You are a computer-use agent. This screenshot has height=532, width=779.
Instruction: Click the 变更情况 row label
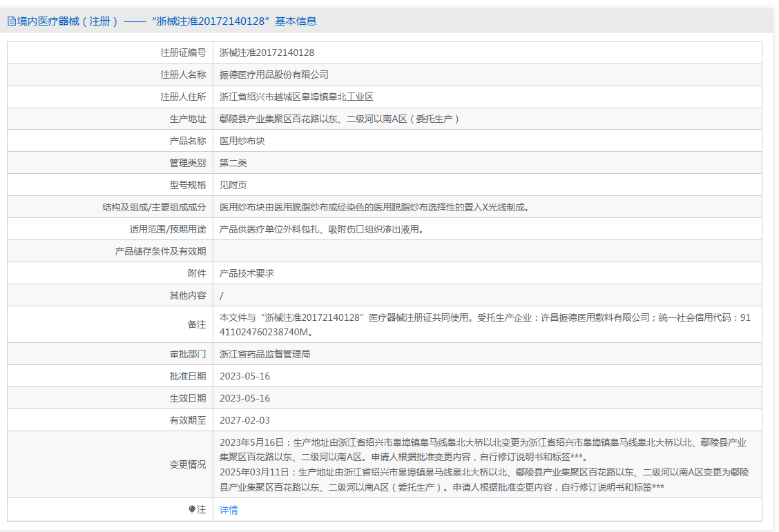(x=188, y=464)
